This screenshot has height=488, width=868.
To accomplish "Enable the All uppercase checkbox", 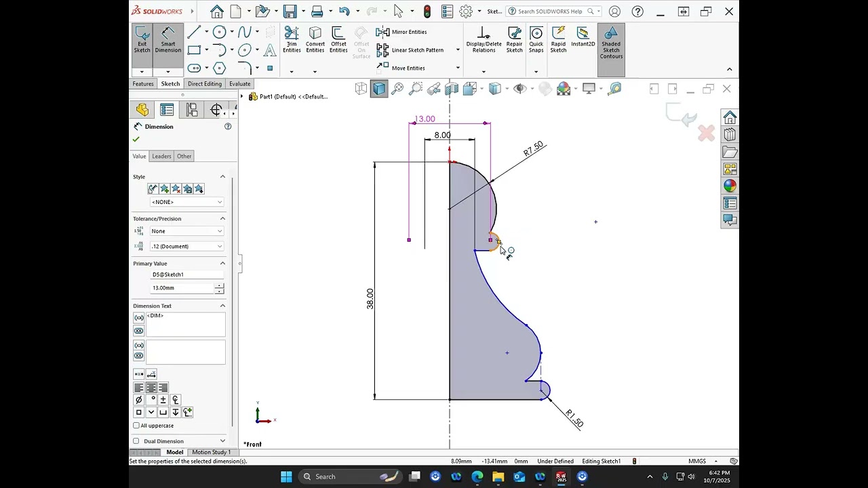I will click(136, 426).
